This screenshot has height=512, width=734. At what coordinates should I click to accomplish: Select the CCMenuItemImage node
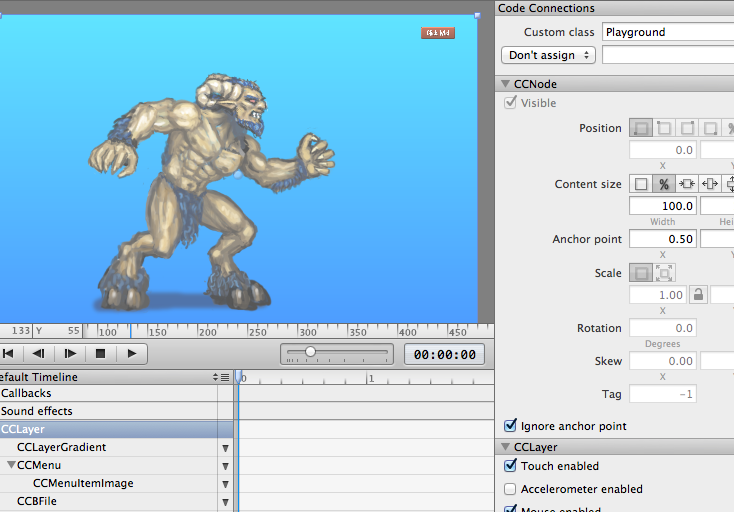pyautogui.click(x=83, y=483)
